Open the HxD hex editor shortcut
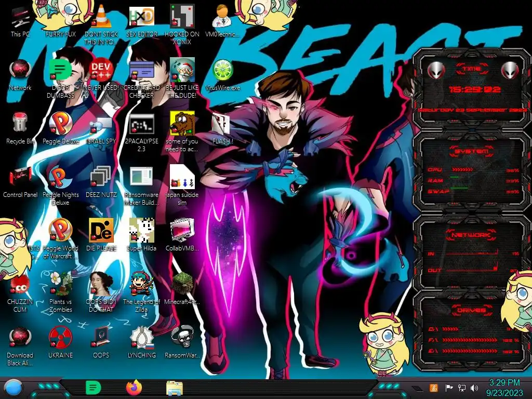This screenshot has width=532, height=399. 141,17
